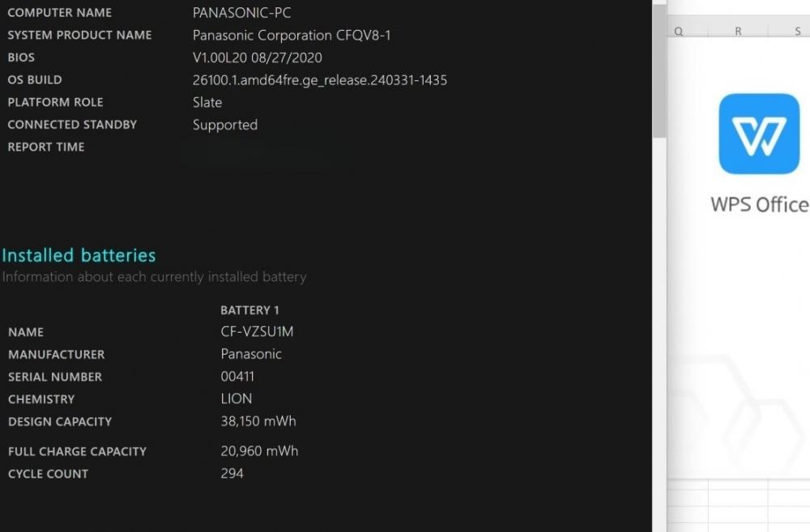
Task: Click the LION chemistry value
Action: tap(237, 399)
